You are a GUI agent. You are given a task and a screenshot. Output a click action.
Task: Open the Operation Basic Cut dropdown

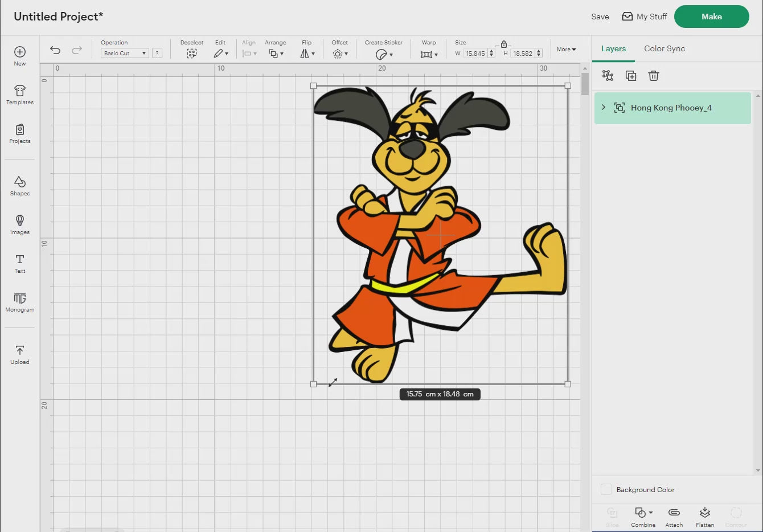pos(125,53)
